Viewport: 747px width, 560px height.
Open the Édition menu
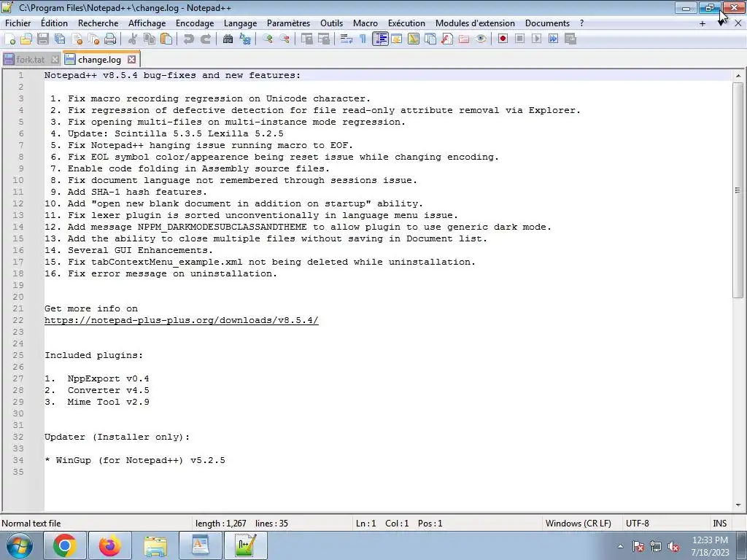point(54,23)
